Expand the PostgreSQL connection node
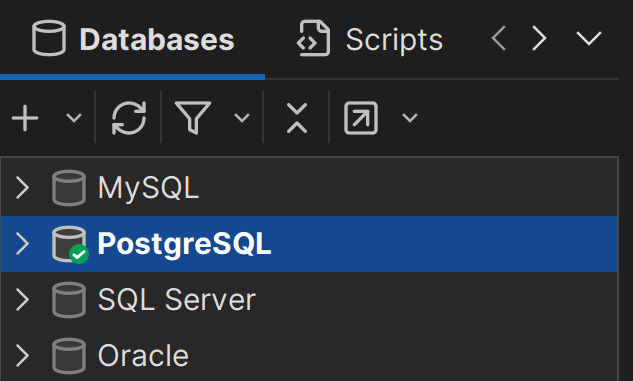 22,244
